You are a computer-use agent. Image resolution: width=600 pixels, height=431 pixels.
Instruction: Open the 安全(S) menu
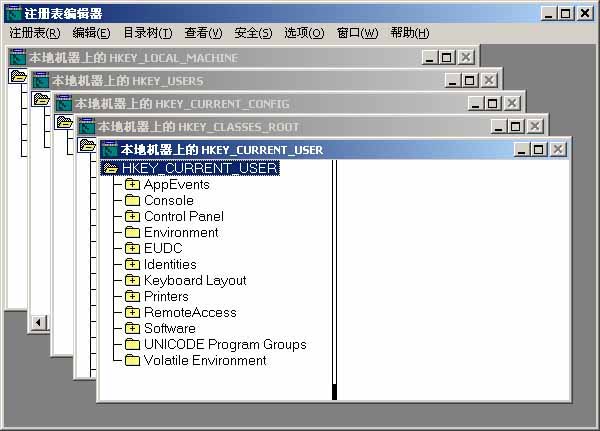coord(252,33)
